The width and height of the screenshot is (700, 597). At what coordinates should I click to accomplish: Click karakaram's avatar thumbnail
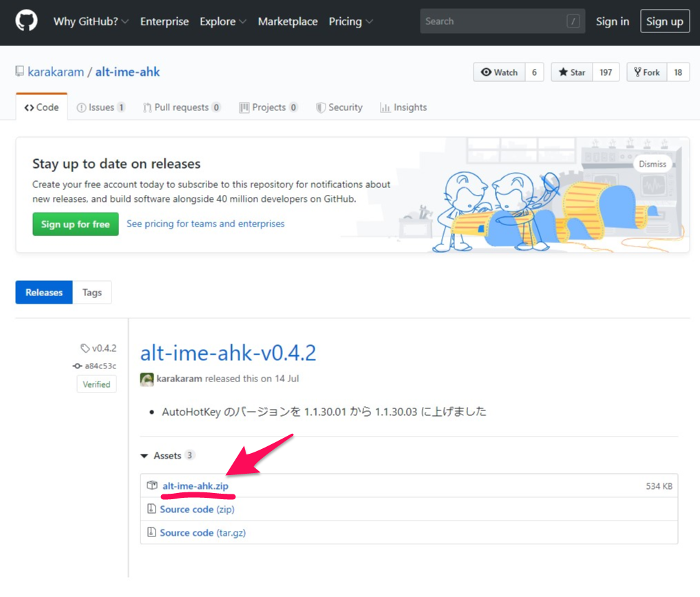coord(147,379)
